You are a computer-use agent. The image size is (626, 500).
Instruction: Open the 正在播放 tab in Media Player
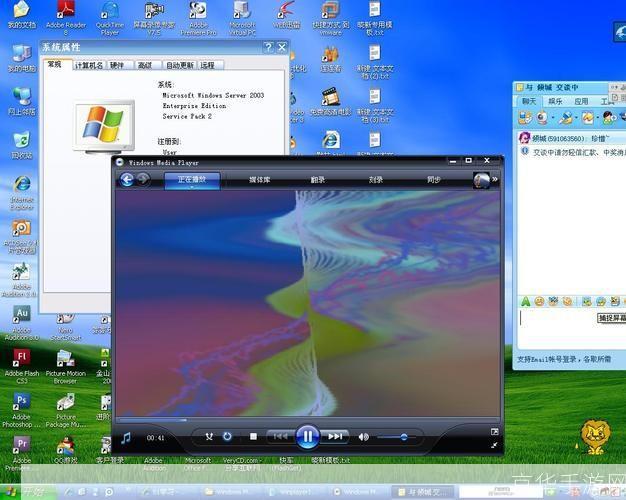point(192,180)
